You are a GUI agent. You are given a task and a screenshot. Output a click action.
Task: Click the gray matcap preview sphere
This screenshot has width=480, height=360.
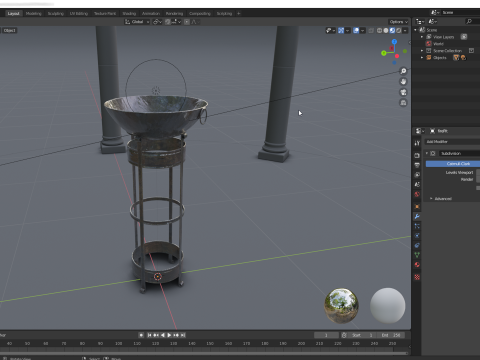388,306
